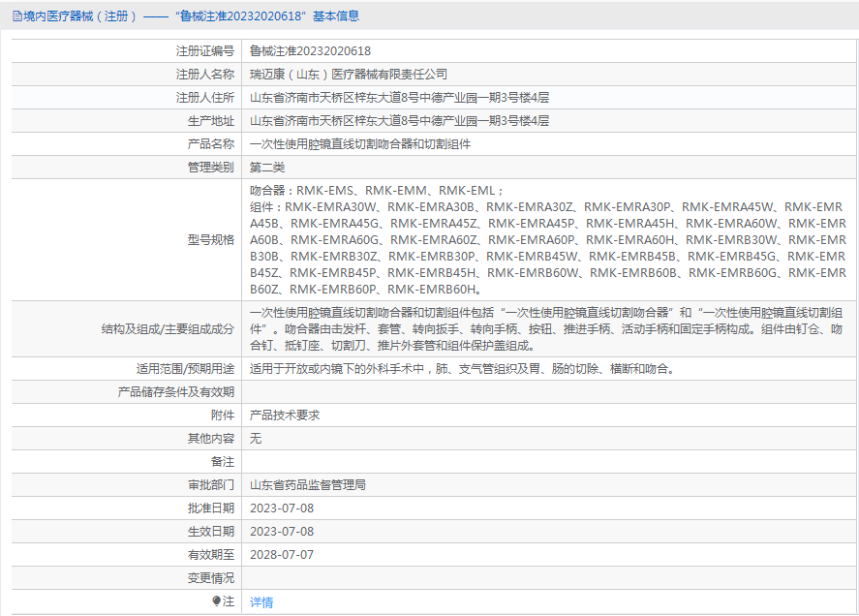
Task: Click the 备注 label
Action: click(x=223, y=461)
